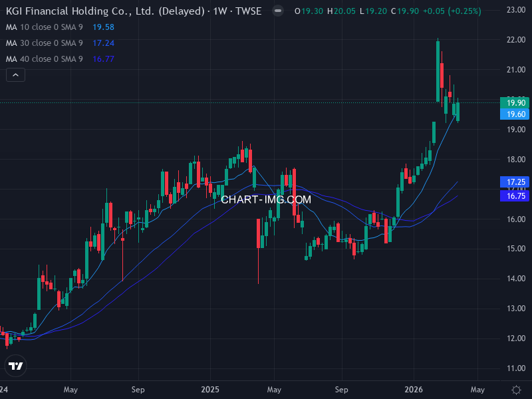Select the MA 30 close indicator legend
532x399 pixels.
click(45, 43)
